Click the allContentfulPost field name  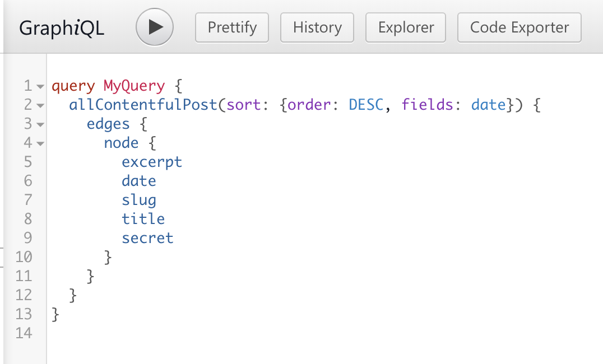click(x=143, y=105)
